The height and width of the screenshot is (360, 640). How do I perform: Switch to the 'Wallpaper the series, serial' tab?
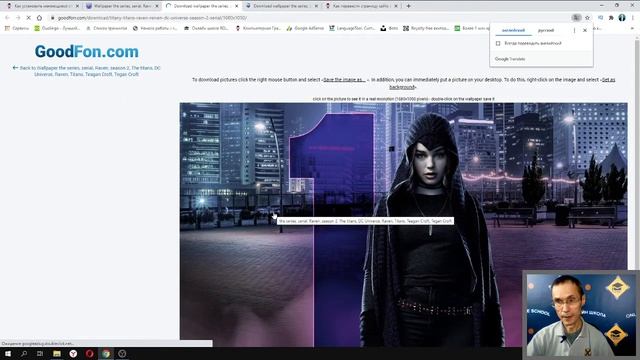click(122, 6)
